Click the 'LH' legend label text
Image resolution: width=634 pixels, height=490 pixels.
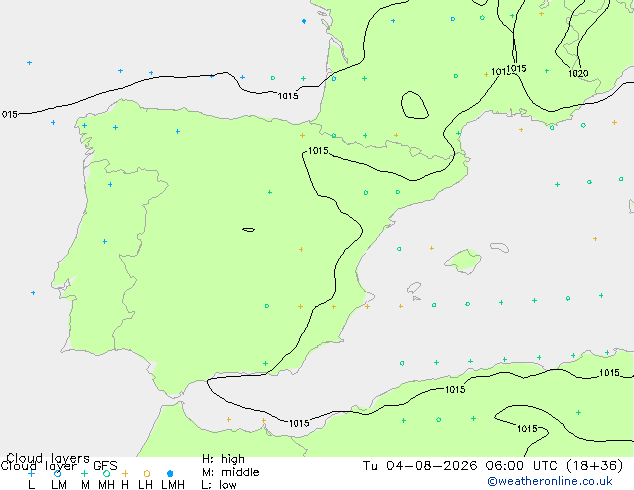pyautogui.click(x=145, y=484)
